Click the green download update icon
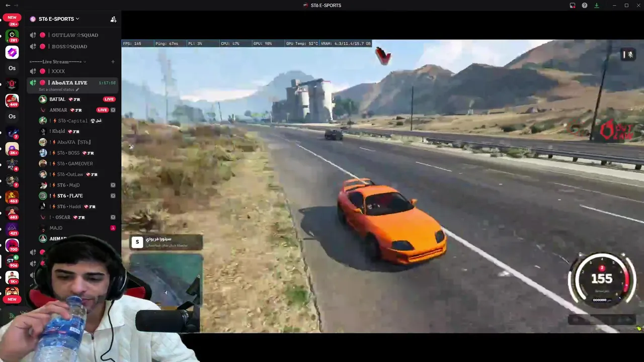The image size is (644, 362). click(597, 6)
